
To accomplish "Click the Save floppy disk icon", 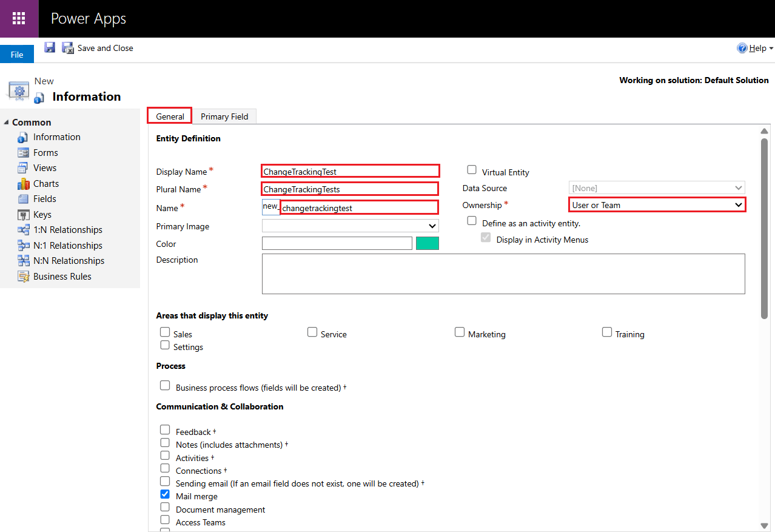I will pyautogui.click(x=50, y=48).
